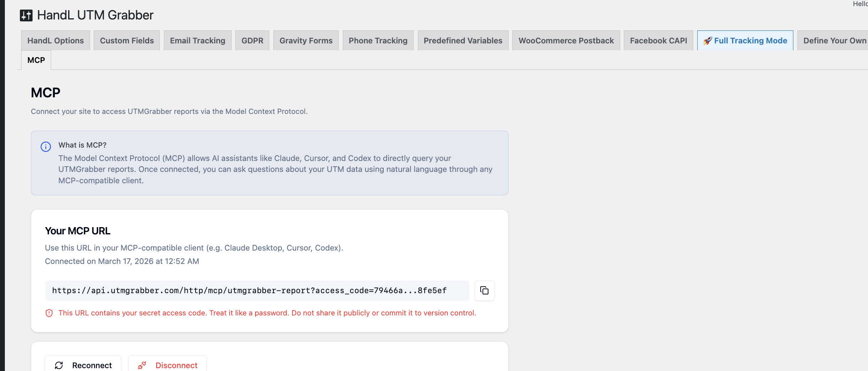
Task: Click the rocket icon on Full Tracking tab
Action: pos(707,41)
